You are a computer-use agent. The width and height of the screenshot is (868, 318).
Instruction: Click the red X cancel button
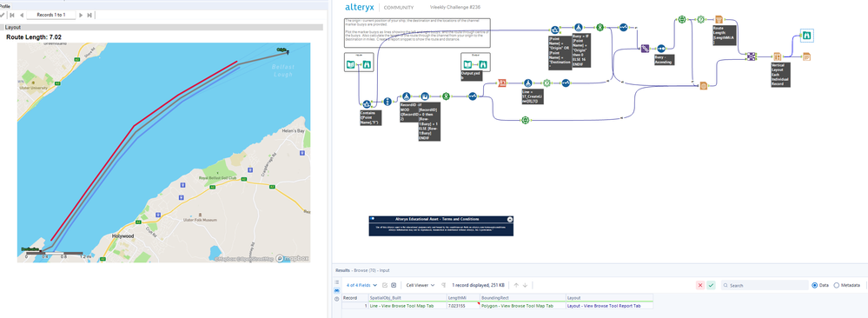click(x=700, y=285)
